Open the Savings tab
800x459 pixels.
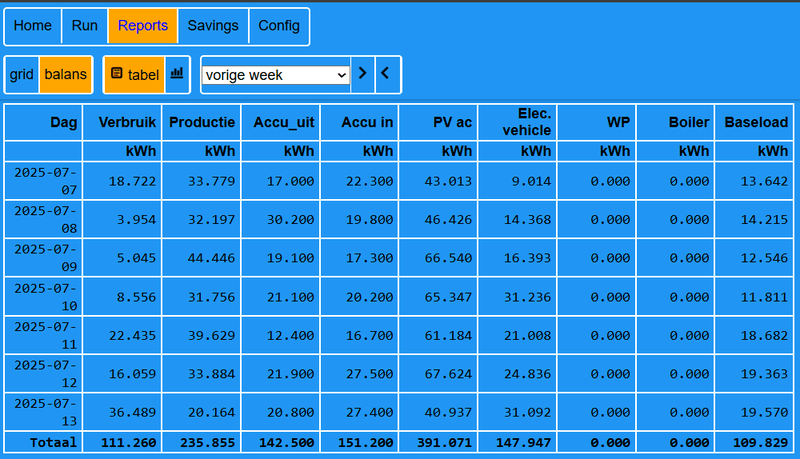coord(213,26)
